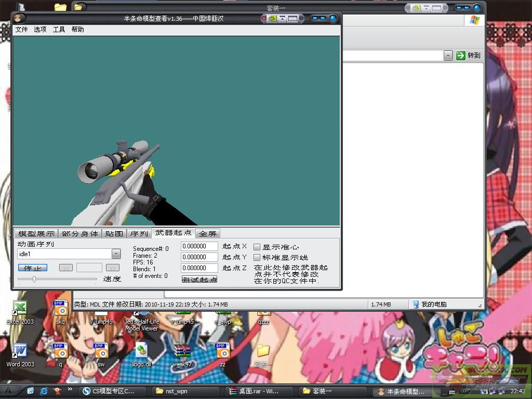
Task: Open the 文件 menu
Action: (22, 30)
